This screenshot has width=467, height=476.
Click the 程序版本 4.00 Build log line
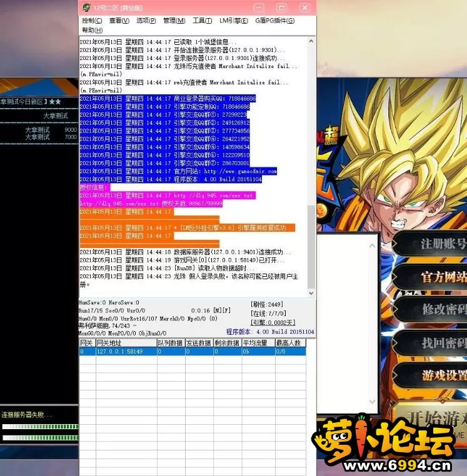pos(171,179)
